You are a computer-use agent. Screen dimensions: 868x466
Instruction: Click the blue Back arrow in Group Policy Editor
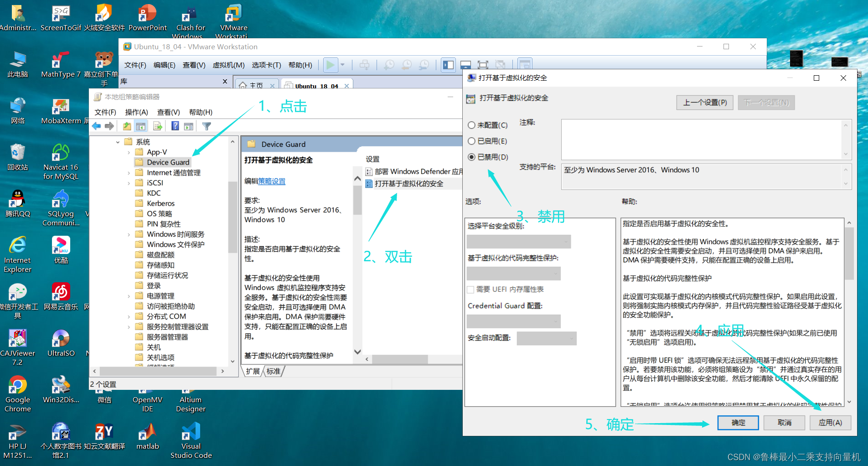(x=96, y=126)
